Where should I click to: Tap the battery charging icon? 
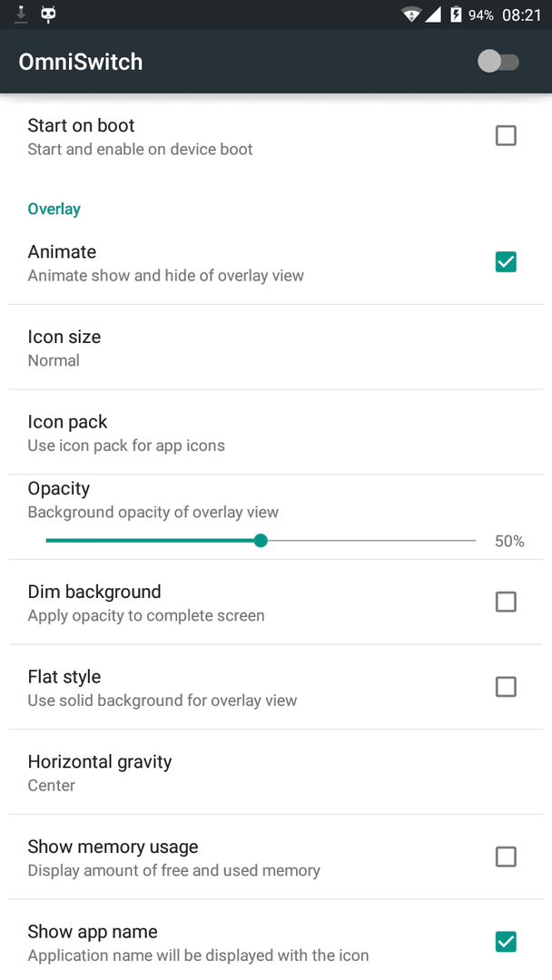click(456, 15)
